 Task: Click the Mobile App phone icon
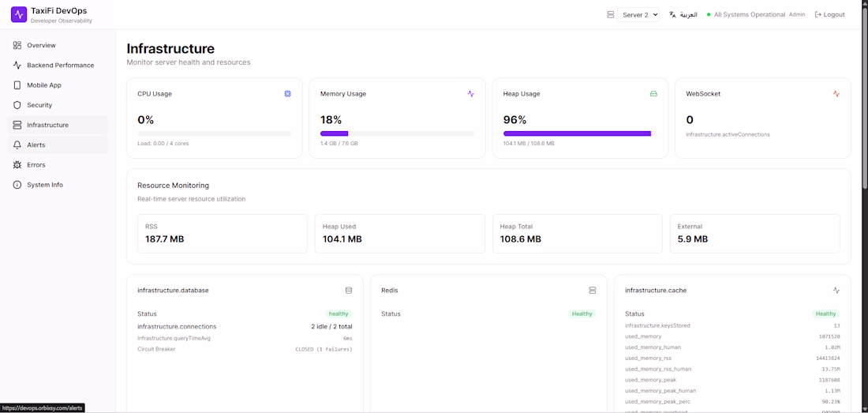click(x=17, y=85)
